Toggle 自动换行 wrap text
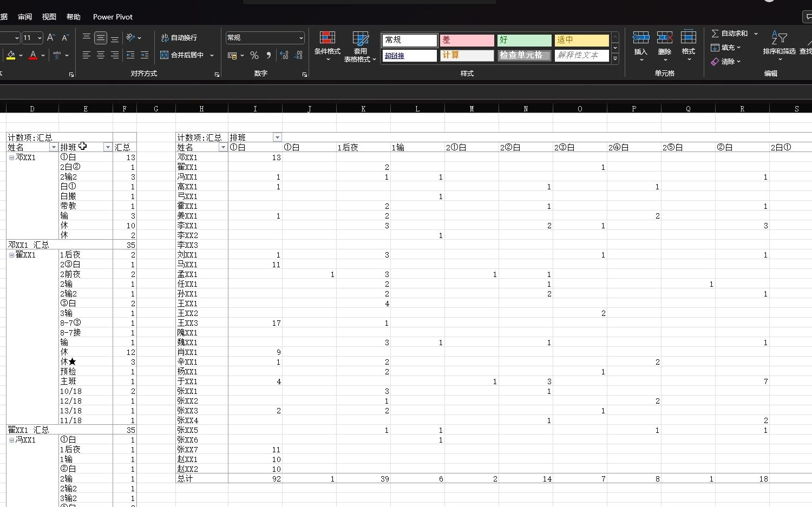Viewport: 812px width, 507px height. click(x=179, y=37)
